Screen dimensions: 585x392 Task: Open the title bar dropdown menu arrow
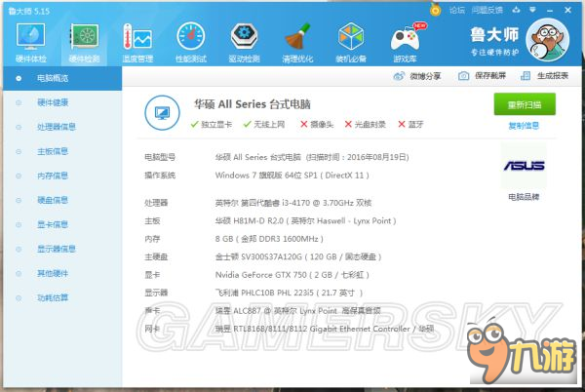(532, 10)
